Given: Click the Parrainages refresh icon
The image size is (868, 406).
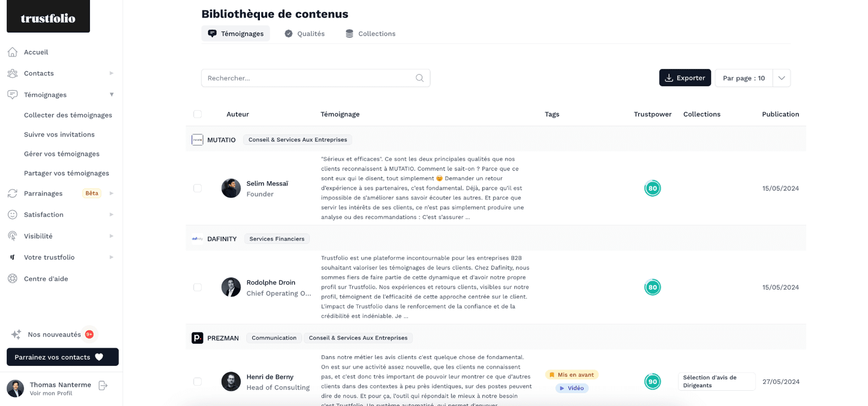Looking at the screenshot, I should [x=12, y=193].
